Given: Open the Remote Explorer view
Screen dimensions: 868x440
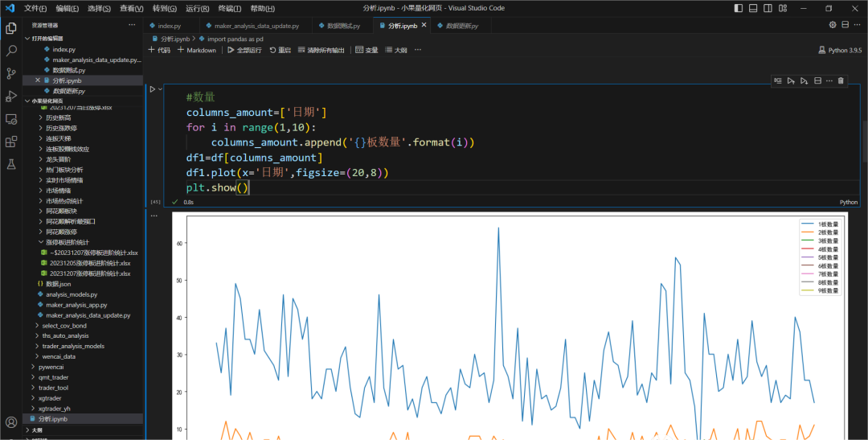Looking at the screenshot, I should coord(11,119).
